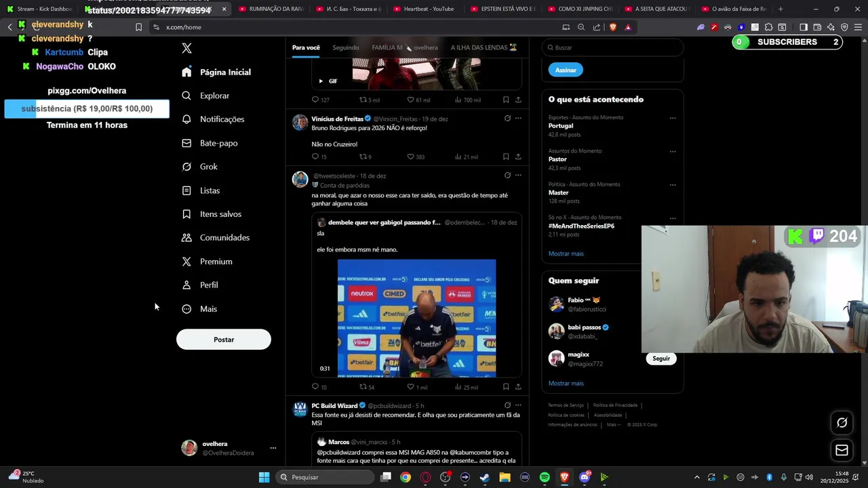This screenshot has width=868, height=488.
Task: Click Brave Rewards triangle icon
Action: point(628,27)
